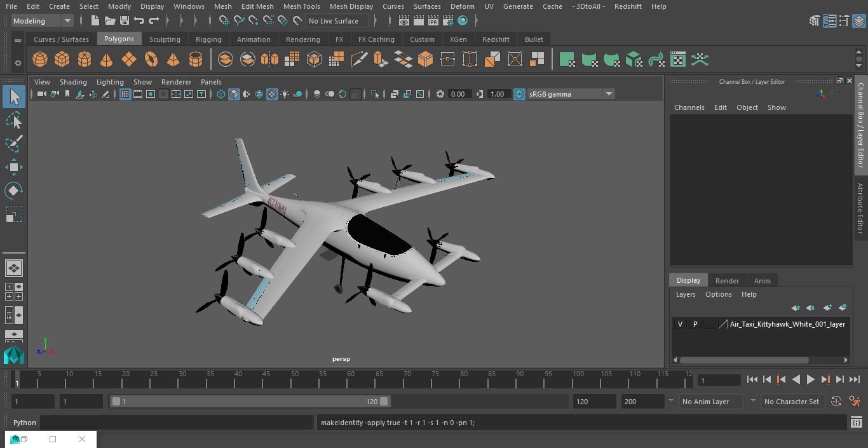Open the No Live Surface field

337,21
